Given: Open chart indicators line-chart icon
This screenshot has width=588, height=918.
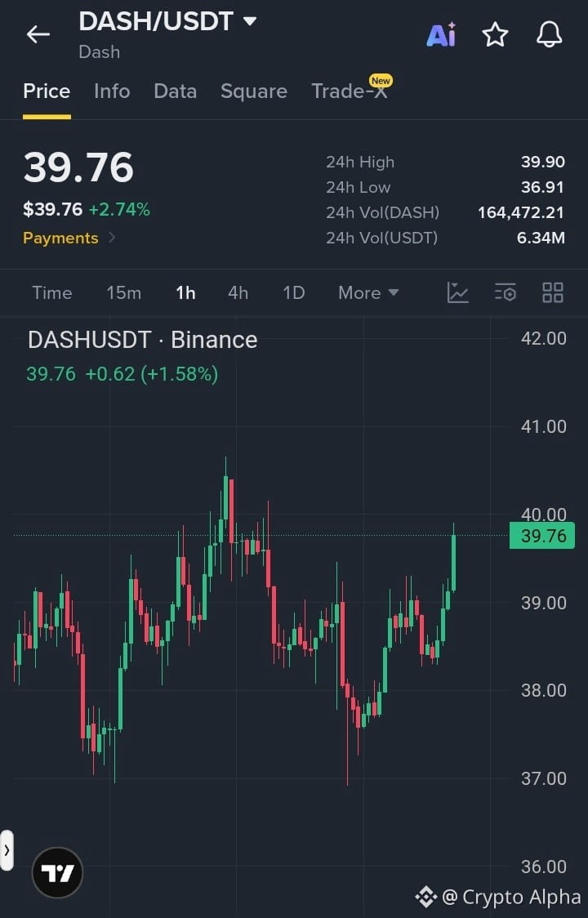Looking at the screenshot, I should point(457,292).
